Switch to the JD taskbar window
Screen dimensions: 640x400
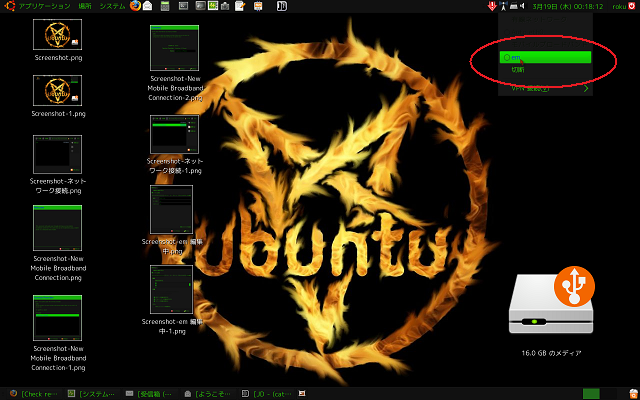pyautogui.click(x=267, y=394)
